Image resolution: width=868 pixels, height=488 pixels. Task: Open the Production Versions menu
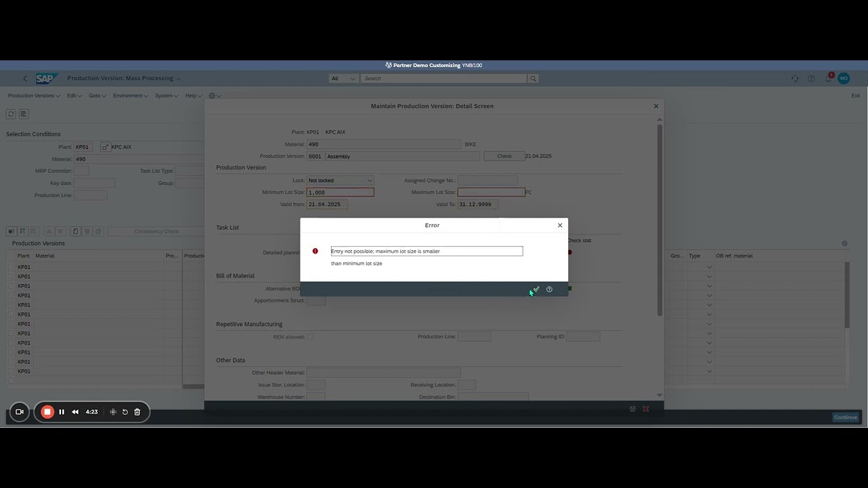pyautogui.click(x=33, y=96)
